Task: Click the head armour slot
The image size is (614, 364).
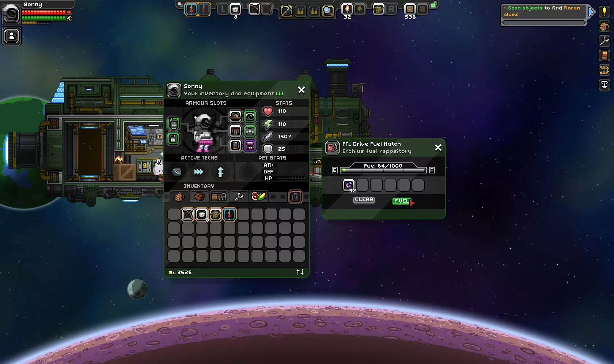Action: click(x=235, y=116)
